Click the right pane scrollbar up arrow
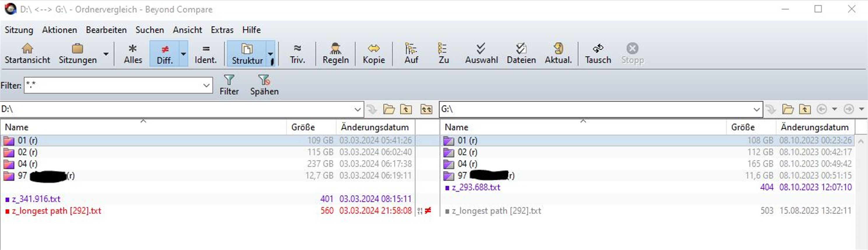Viewport: 868px width, 250px height. point(861,141)
